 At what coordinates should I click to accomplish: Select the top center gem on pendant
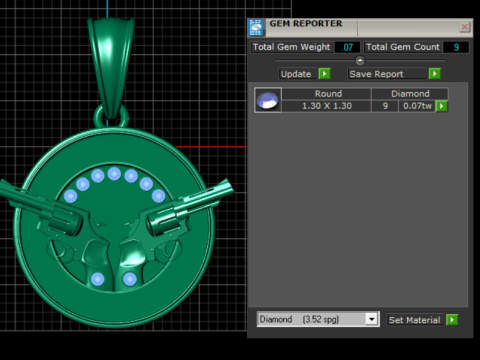pos(114,174)
